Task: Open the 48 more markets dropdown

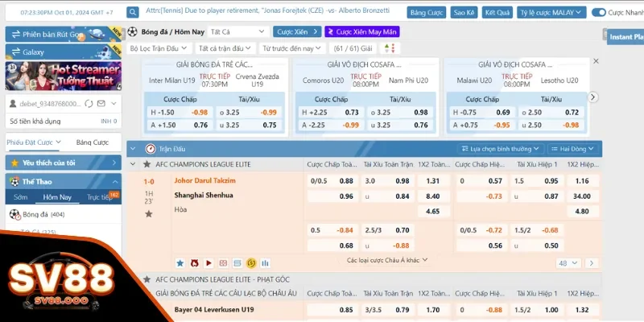Action: click(568, 263)
